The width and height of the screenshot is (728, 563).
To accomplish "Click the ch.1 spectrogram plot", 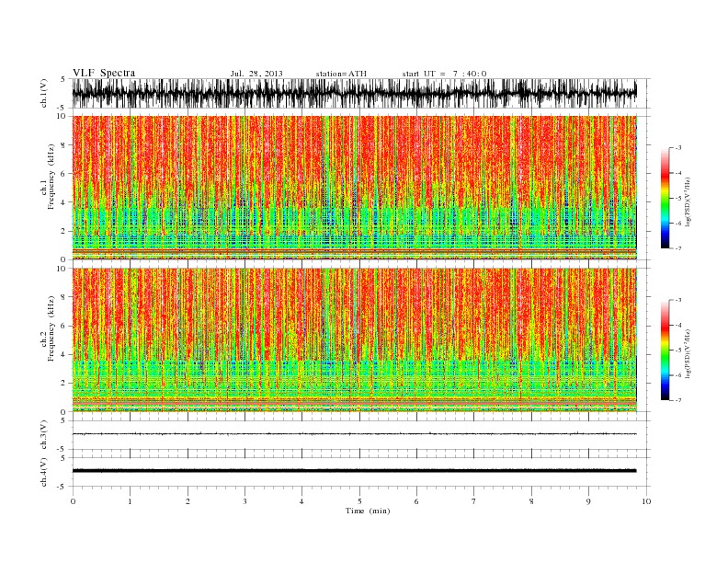I will pyautogui.click(x=354, y=188).
